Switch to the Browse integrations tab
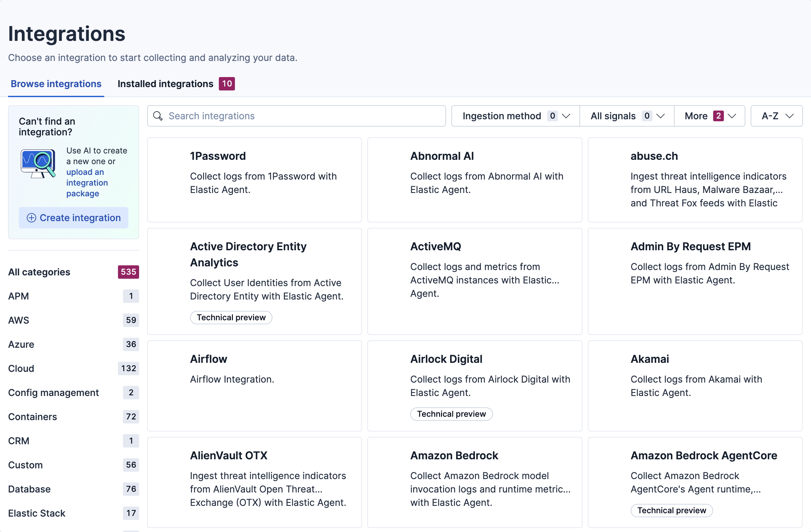Screen dimensions: 811x532 coord(56,84)
